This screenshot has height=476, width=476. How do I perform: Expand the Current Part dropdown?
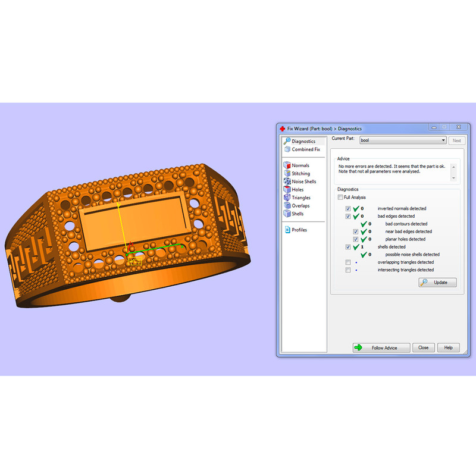point(443,140)
